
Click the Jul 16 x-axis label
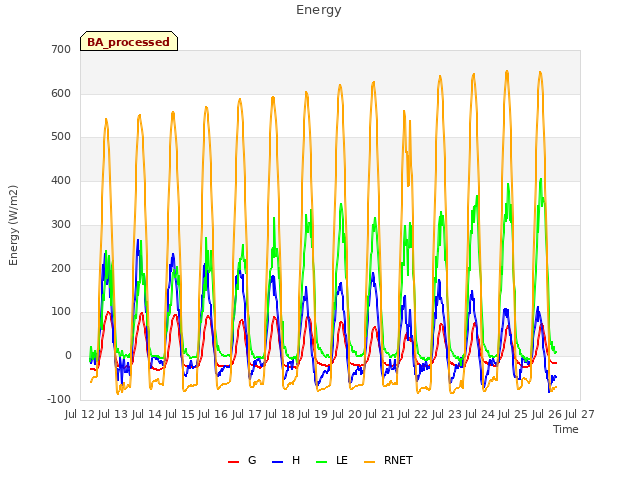pos(213,415)
